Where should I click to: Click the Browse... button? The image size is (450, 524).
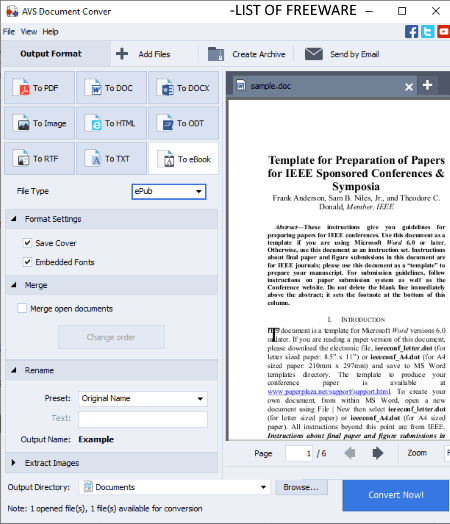point(301,487)
